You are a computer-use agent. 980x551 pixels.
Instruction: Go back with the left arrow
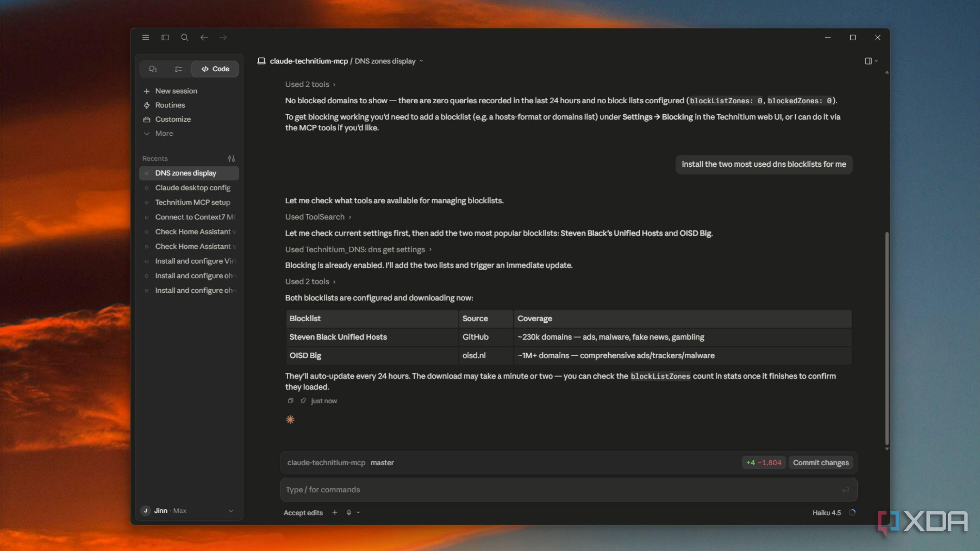(x=204, y=37)
